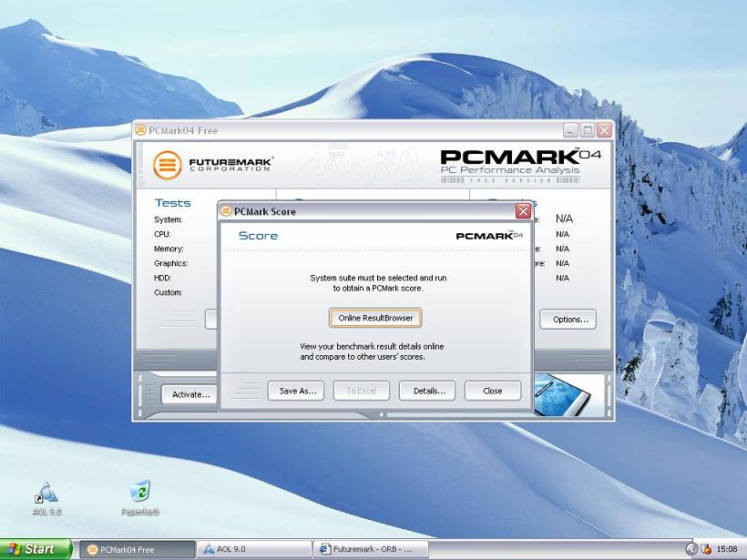Click the 'Custom:' test label

tap(168, 292)
